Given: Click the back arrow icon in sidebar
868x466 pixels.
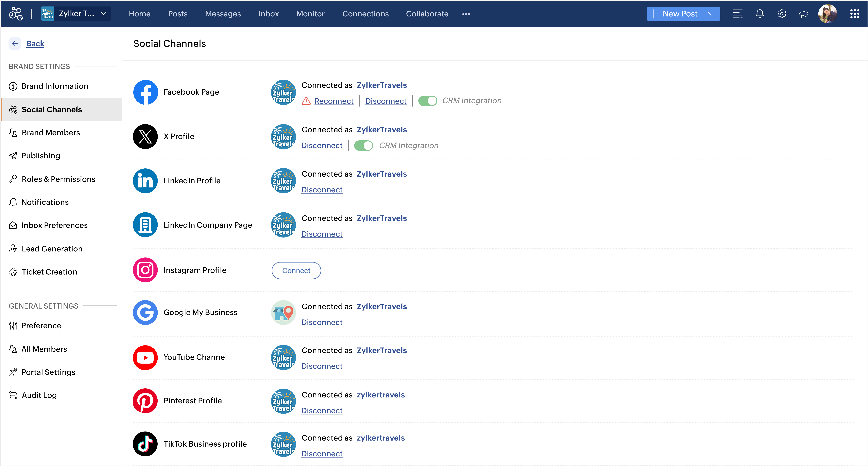Looking at the screenshot, I should [15, 44].
